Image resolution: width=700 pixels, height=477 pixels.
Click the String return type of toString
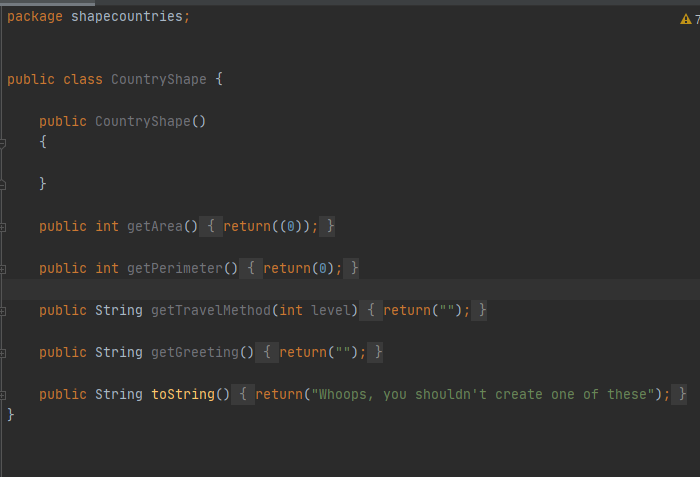119,394
